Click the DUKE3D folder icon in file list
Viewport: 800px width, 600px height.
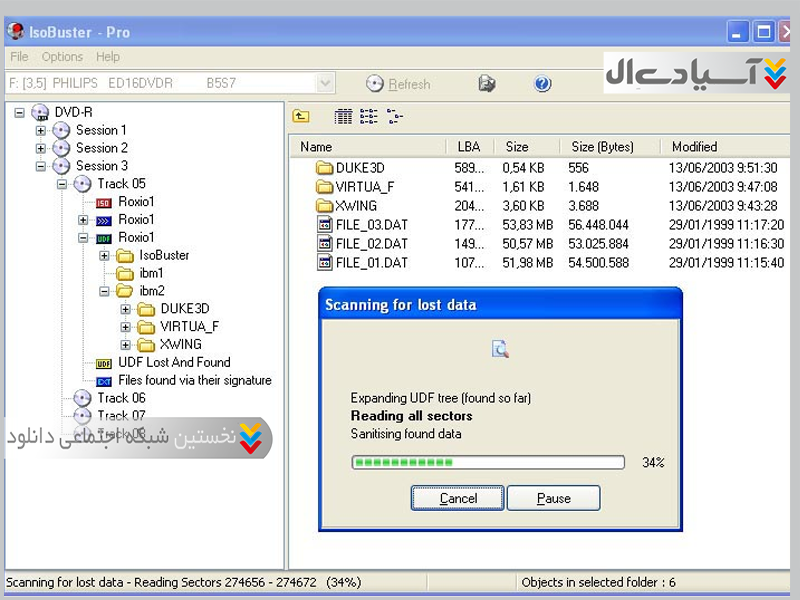tap(324, 168)
